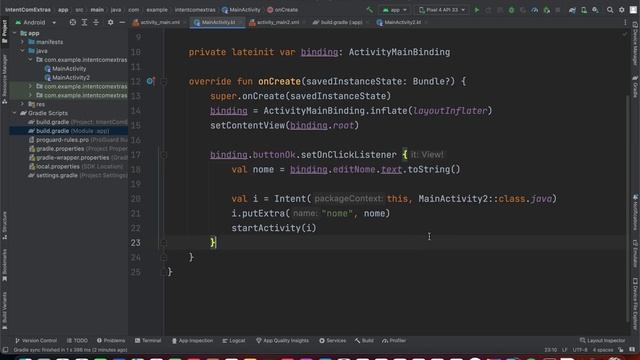Click the Collapse All icon in Project panel

tap(96, 22)
